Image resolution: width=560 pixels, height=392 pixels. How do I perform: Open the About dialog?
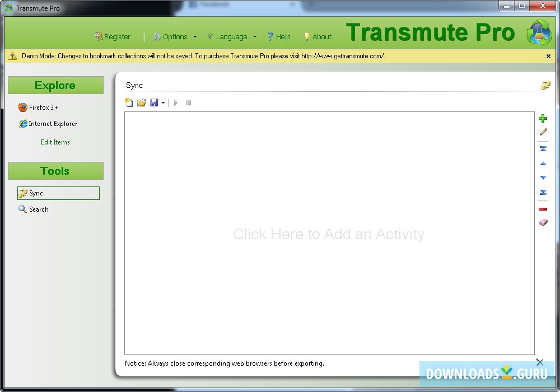[x=318, y=36]
